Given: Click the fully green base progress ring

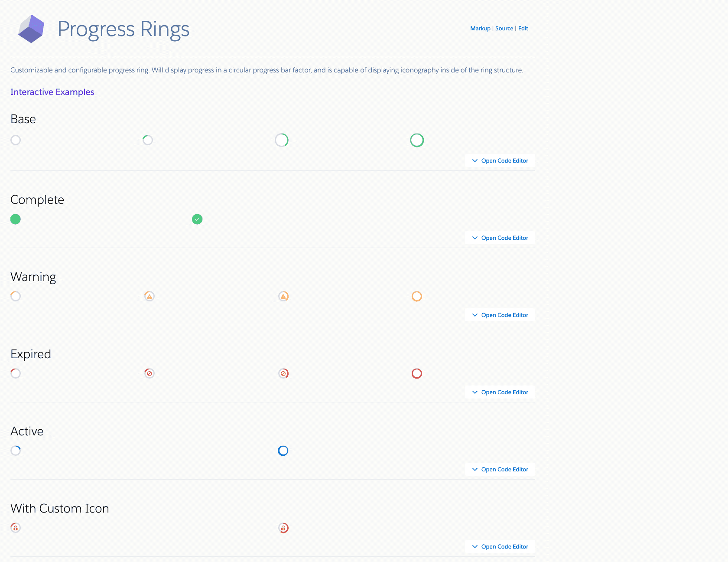Looking at the screenshot, I should click(x=417, y=140).
